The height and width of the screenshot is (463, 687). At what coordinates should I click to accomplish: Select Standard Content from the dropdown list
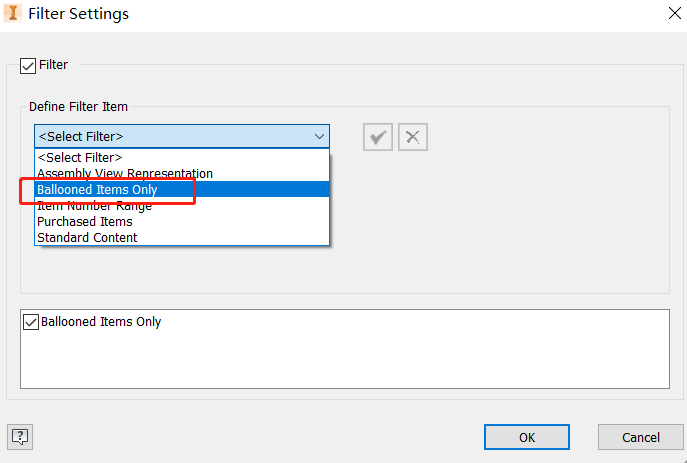87,237
